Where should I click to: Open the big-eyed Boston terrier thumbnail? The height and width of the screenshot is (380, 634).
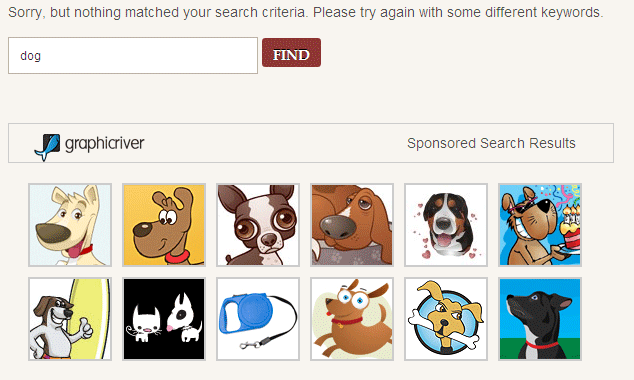258,225
